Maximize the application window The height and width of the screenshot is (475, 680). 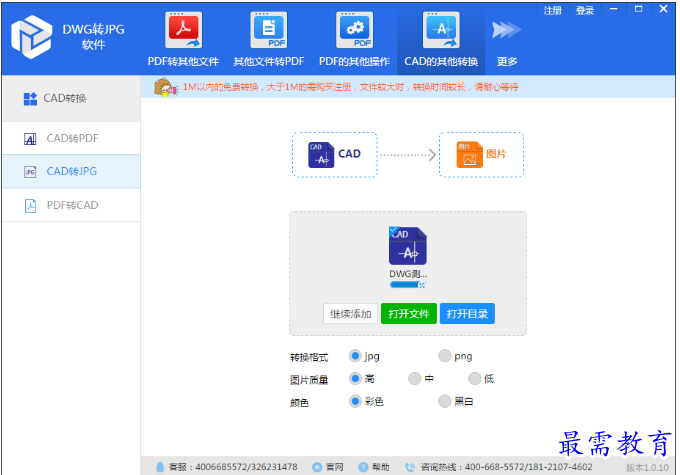pos(638,9)
